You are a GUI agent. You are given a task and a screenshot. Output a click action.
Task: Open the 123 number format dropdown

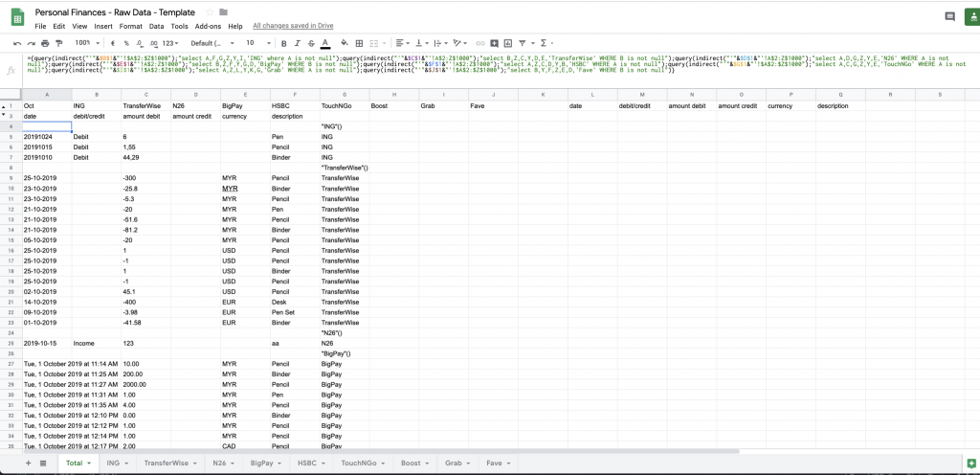pyautogui.click(x=170, y=43)
